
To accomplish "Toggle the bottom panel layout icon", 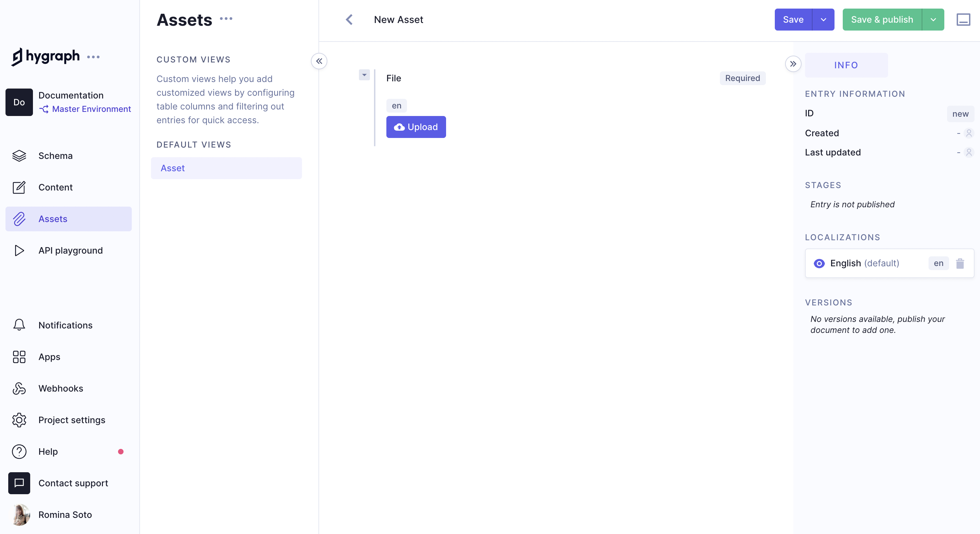I will point(963,20).
